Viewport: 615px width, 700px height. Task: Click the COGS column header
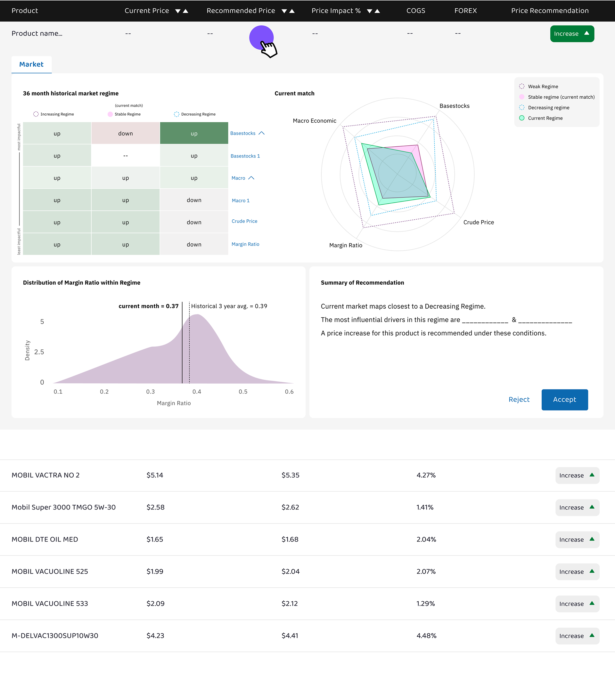tap(415, 11)
